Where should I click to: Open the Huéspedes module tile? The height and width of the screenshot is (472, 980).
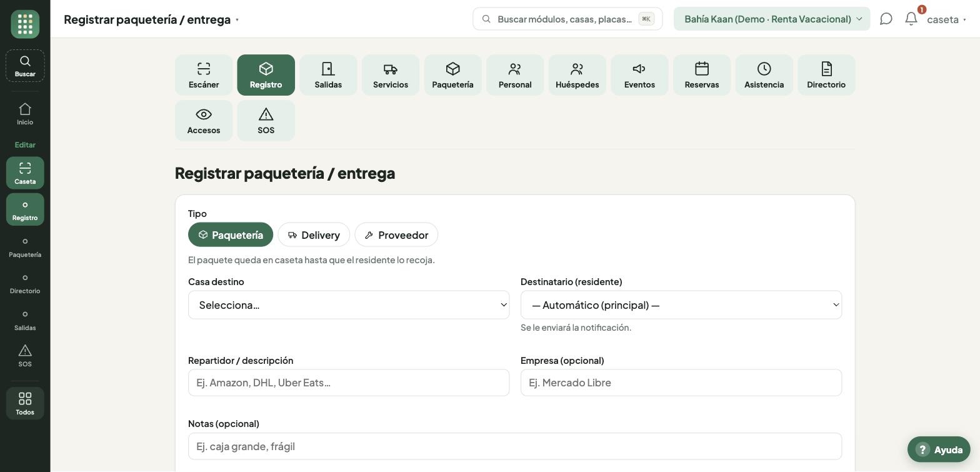tap(577, 75)
